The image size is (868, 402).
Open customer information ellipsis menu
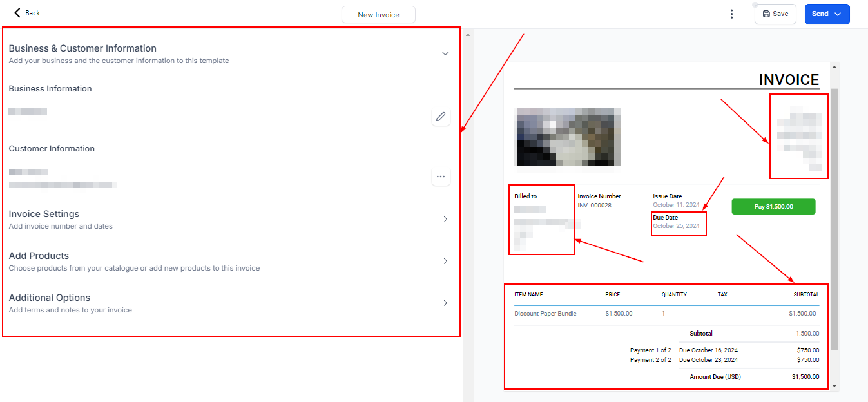(x=441, y=177)
